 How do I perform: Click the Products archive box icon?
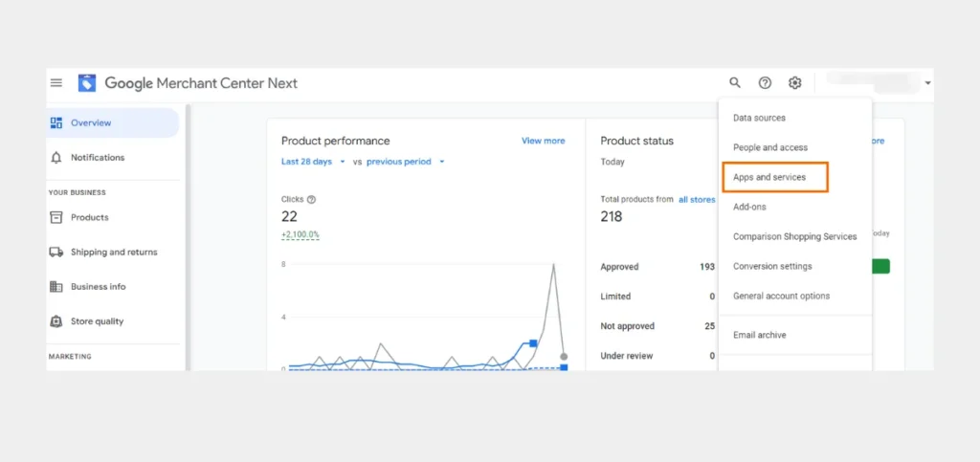pos(56,217)
